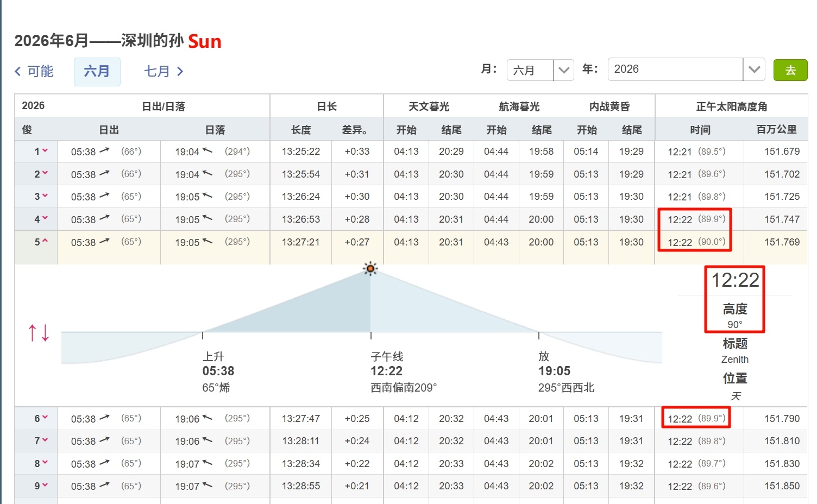This screenshot has height=504, width=817.
Task: Click sunset arrow icon in day 9 row
Action: point(207,485)
